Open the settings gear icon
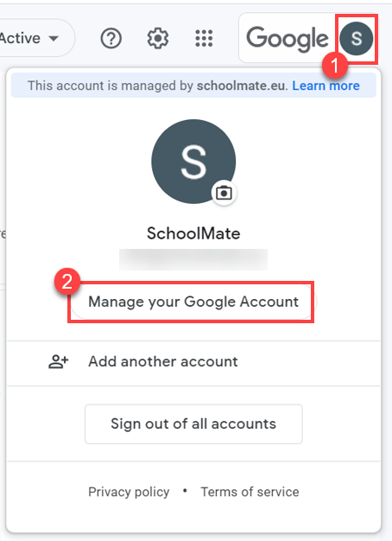Screen dimensions: 392x541 click(x=158, y=38)
